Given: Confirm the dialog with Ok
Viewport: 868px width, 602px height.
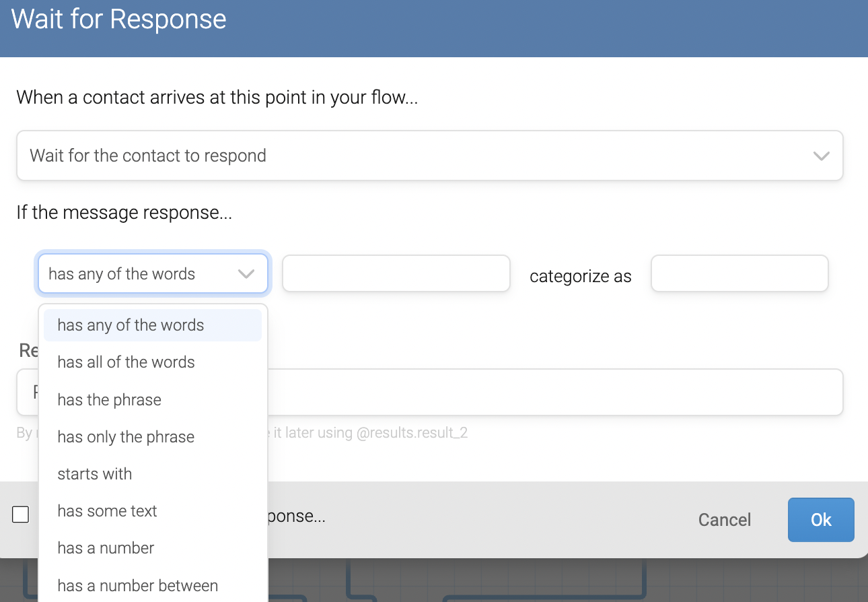Looking at the screenshot, I should coord(821,520).
